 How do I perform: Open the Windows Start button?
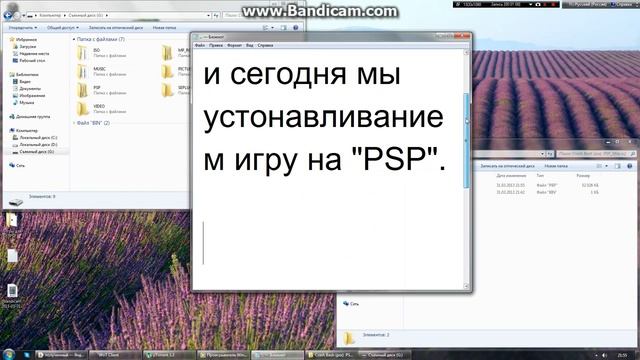pos(8,354)
